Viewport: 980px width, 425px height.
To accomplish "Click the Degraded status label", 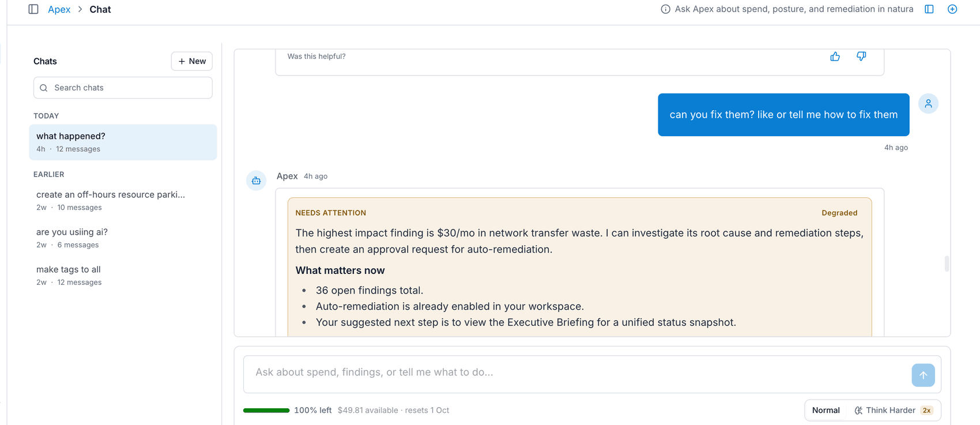I will click(839, 213).
